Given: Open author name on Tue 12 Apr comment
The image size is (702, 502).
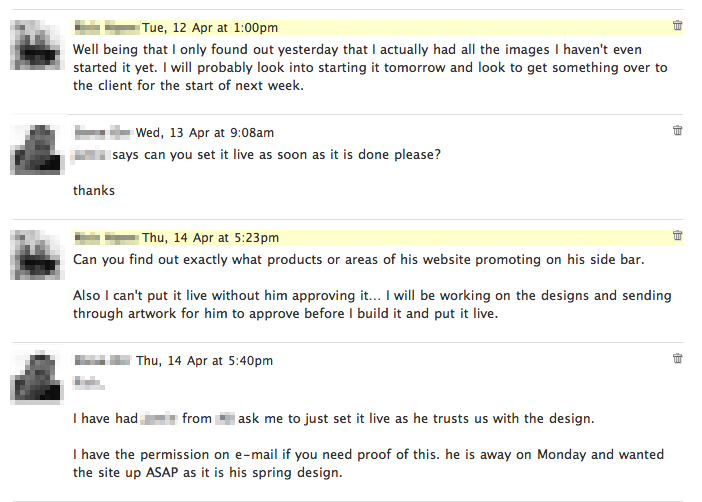Looking at the screenshot, I should (105, 28).
